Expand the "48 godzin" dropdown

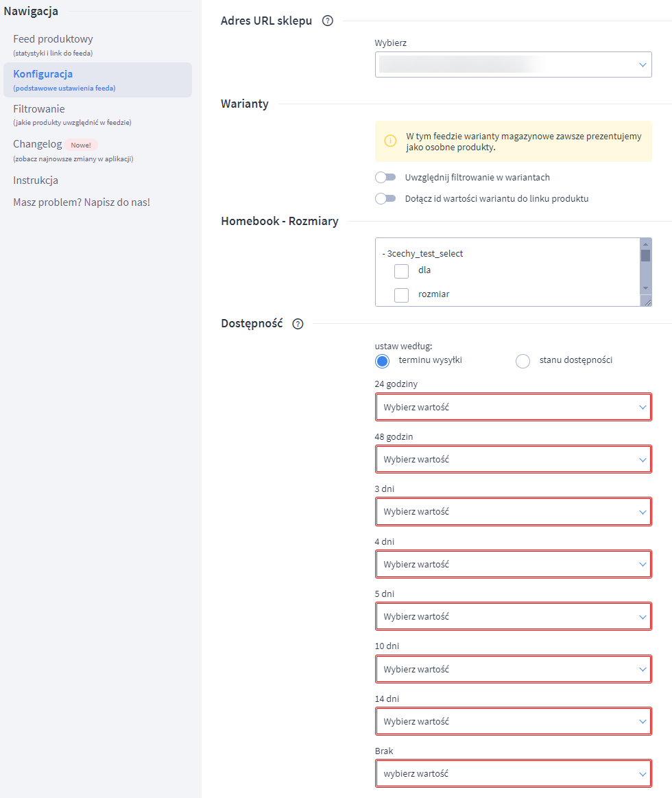[x=513, y=459]
